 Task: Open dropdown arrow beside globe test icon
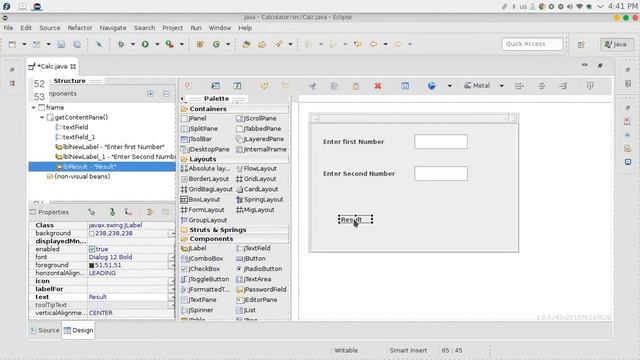449,86
